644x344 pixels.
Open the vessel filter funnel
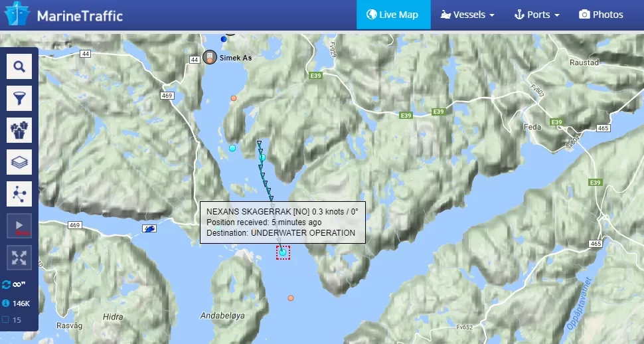tap(19, 98)
